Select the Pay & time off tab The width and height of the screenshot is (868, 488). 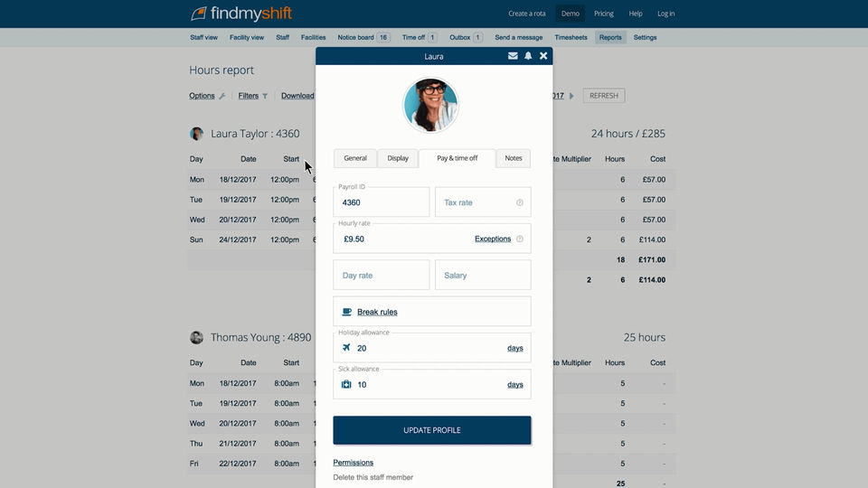click(458, 158)
